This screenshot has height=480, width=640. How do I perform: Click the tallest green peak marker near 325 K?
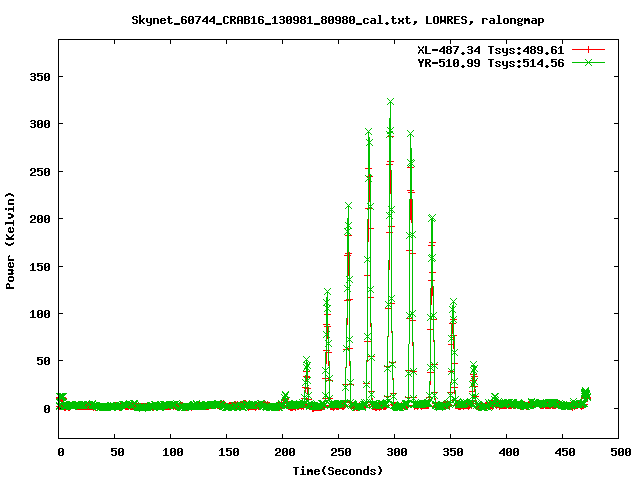391,102
